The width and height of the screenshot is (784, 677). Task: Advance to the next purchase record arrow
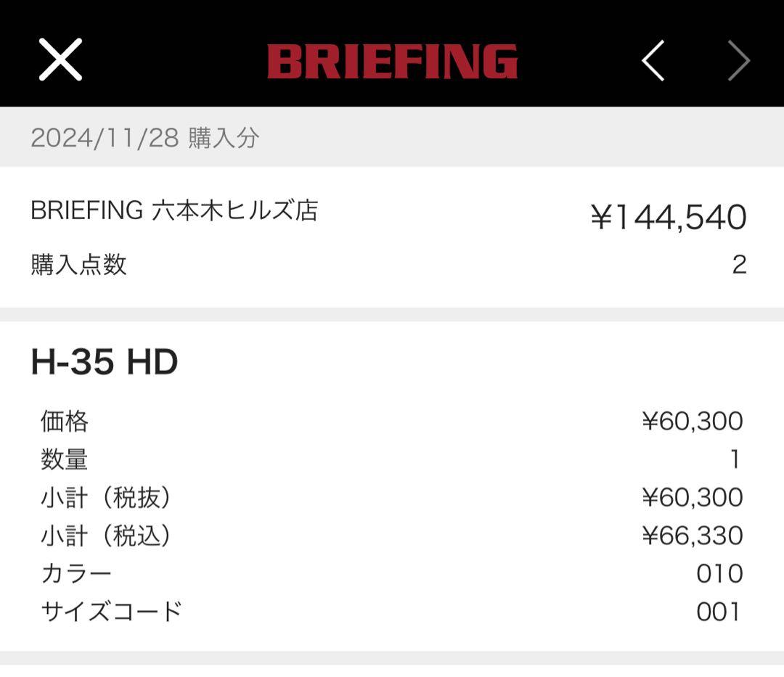pos(738,60)
